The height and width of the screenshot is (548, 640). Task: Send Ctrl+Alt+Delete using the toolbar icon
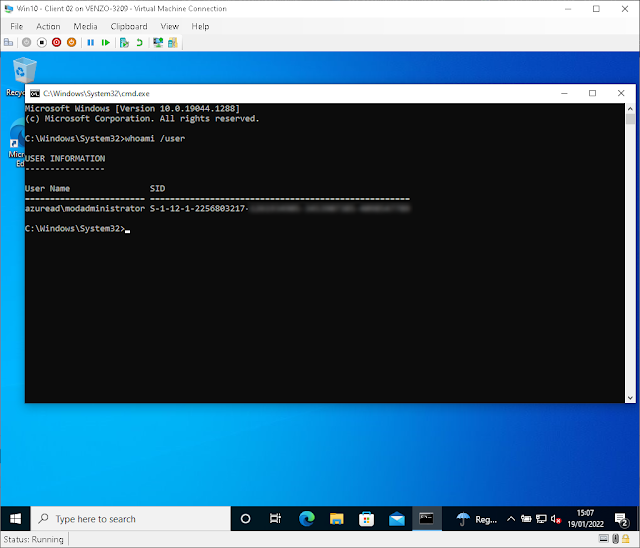click(x=8, y=42)
